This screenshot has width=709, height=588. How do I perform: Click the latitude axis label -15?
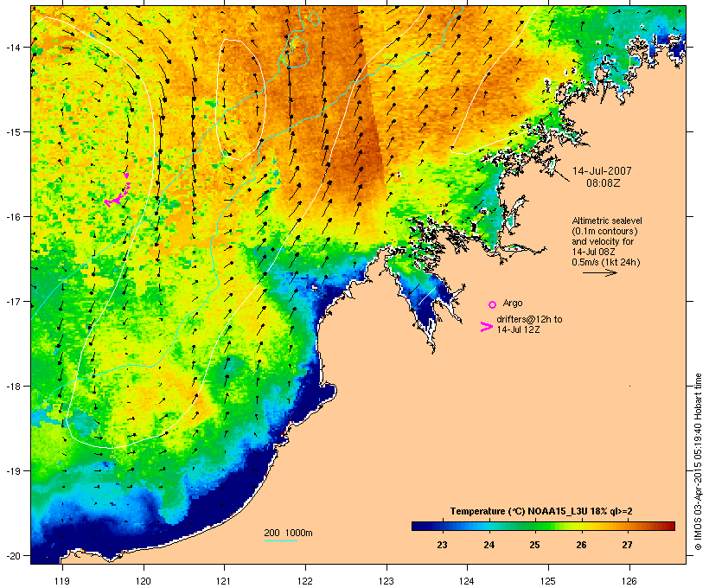click(x=12, y=132)
